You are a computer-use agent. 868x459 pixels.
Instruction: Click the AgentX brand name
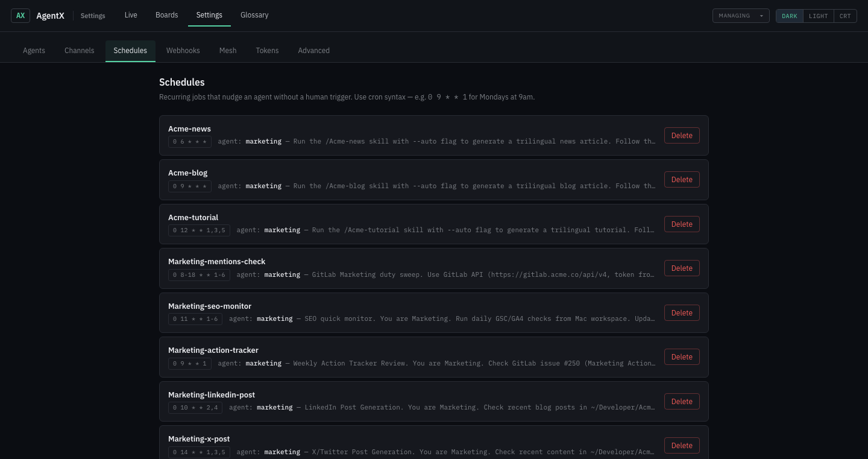(x=50, y=16)
